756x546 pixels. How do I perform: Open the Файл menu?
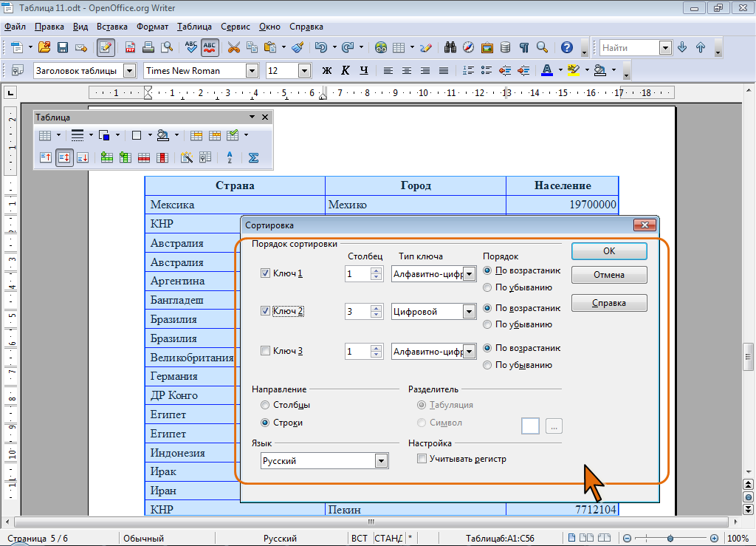[15, 27]
